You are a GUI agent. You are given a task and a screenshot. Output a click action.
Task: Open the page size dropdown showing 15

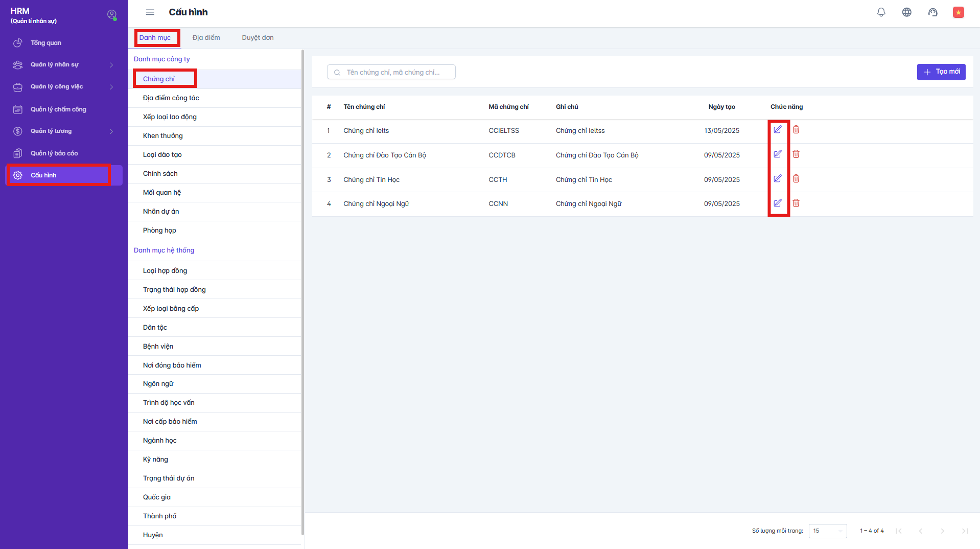(827, 531)
